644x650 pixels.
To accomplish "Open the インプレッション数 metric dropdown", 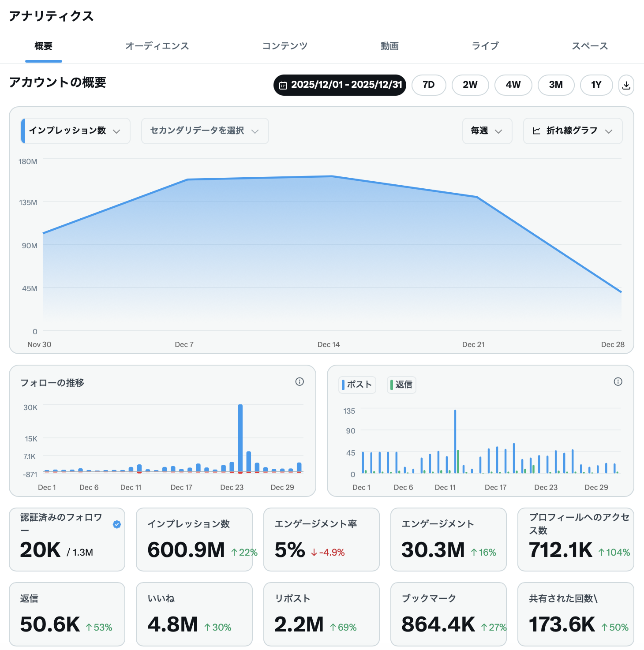I will tap(75, 131).
